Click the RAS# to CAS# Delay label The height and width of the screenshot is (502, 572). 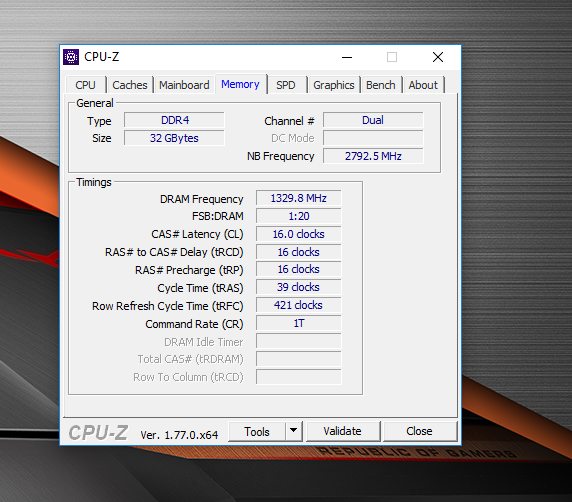pos(174,252)
